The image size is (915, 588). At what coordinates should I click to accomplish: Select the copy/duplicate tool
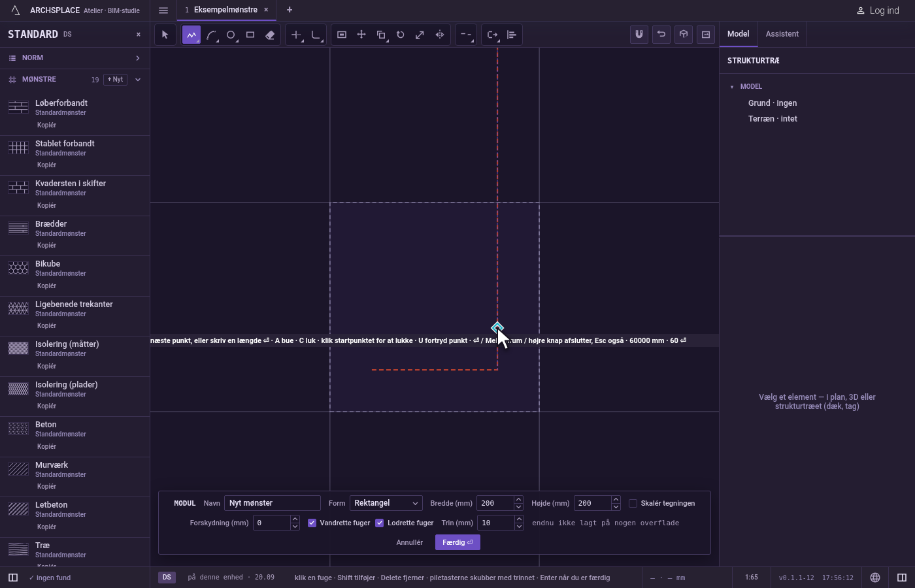tap(381, 35)
